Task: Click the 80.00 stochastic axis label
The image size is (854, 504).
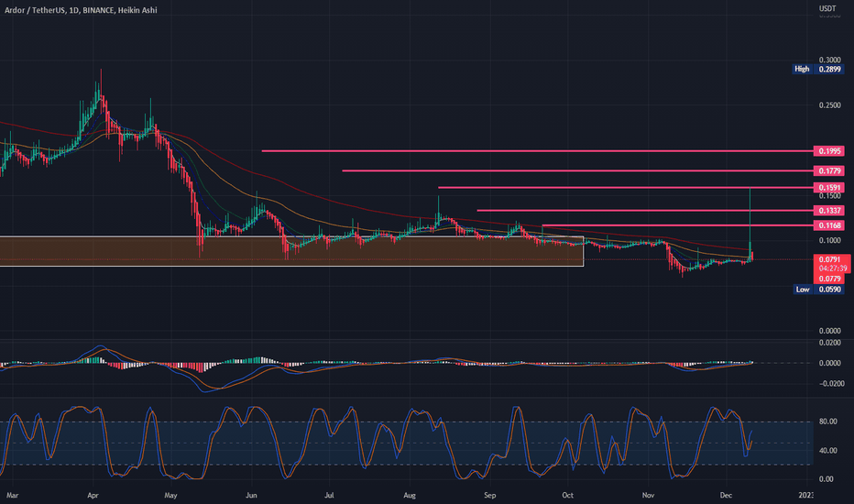Action: (827, 422)
